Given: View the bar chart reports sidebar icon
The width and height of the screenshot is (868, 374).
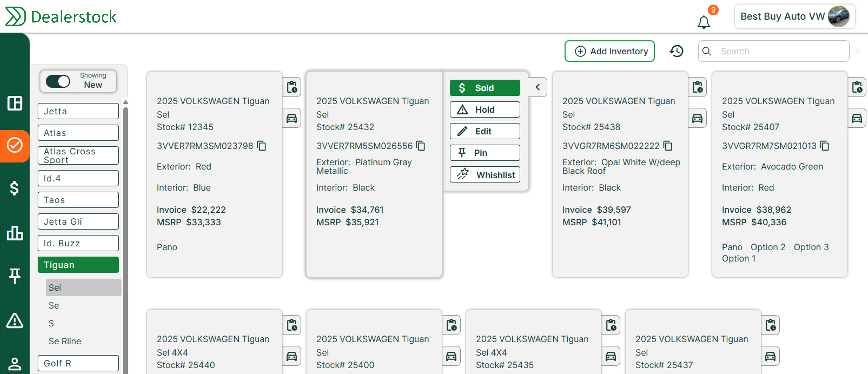Looking at the screenshot, I should click(15, 233).
